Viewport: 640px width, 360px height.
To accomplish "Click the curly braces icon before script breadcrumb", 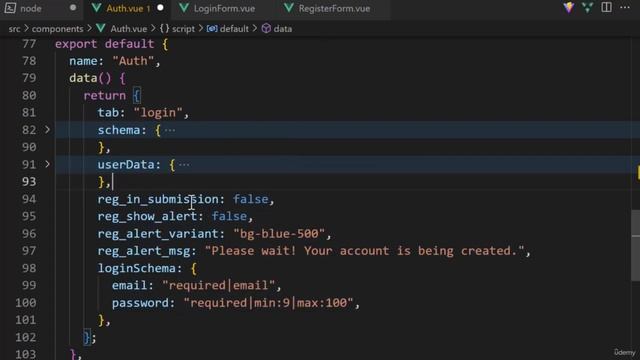I will click(x=164, y=29).
